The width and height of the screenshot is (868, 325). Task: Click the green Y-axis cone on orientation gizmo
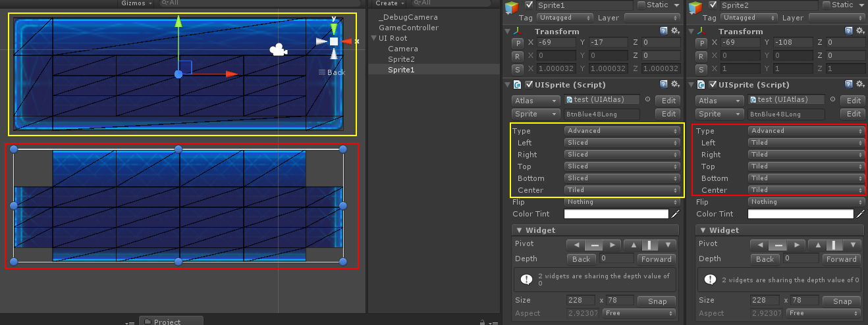[x=334, y=28]
